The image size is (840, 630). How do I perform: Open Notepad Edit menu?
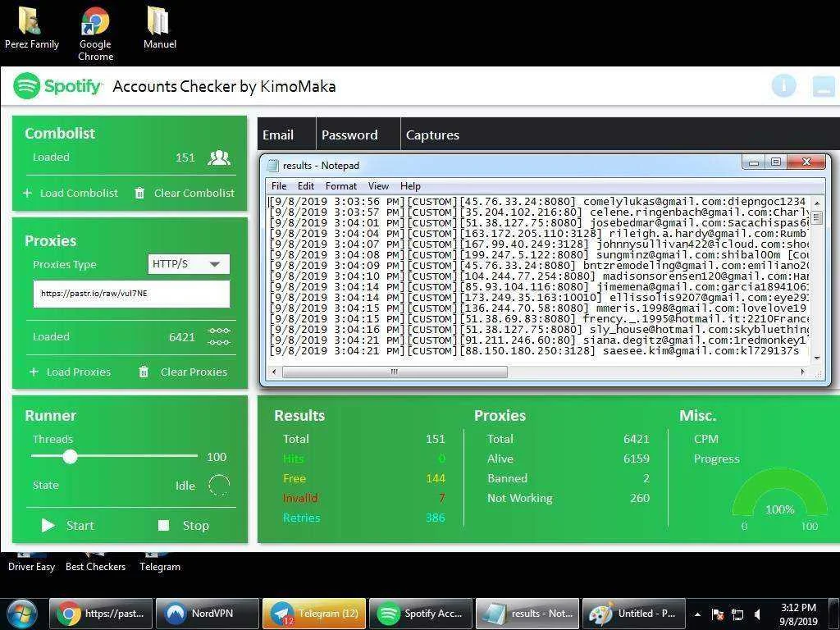click(305, 186)
